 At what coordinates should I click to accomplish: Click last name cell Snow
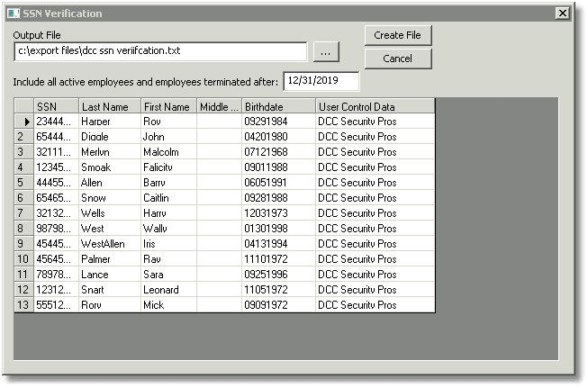[x=110, y=198]
